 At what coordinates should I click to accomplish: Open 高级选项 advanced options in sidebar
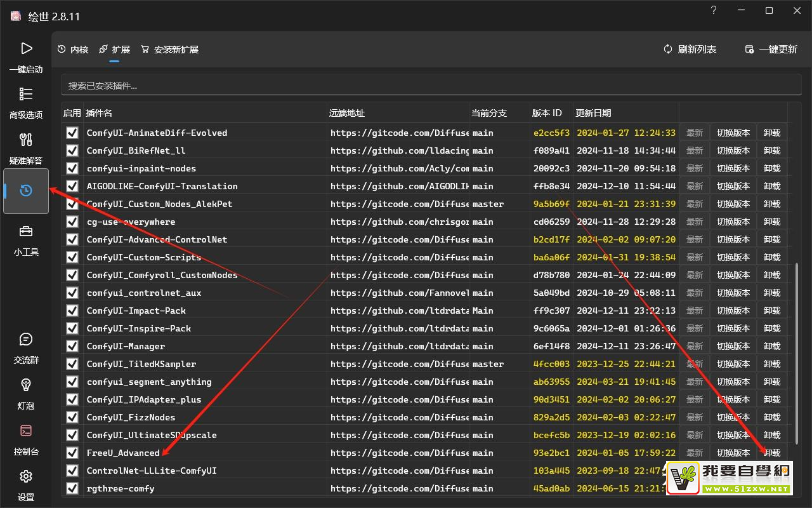click(26, 95)
